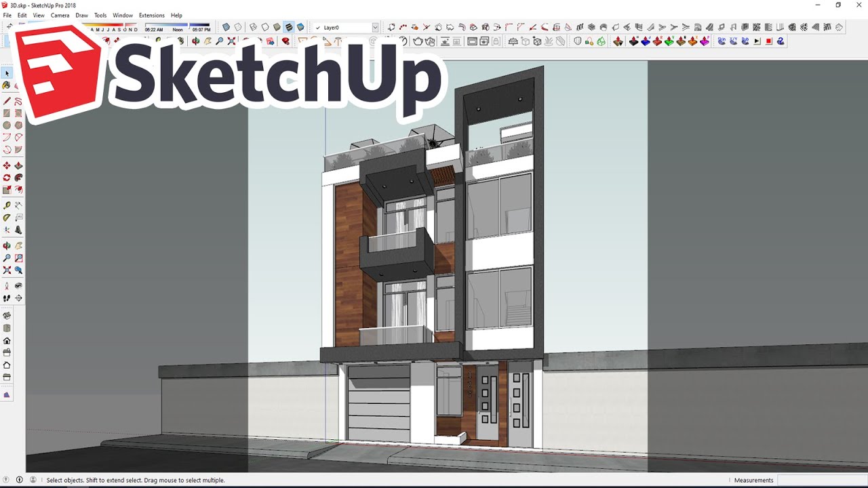
Task: Toggle Shaded With Textures style
Action: (x=289, y=27)
